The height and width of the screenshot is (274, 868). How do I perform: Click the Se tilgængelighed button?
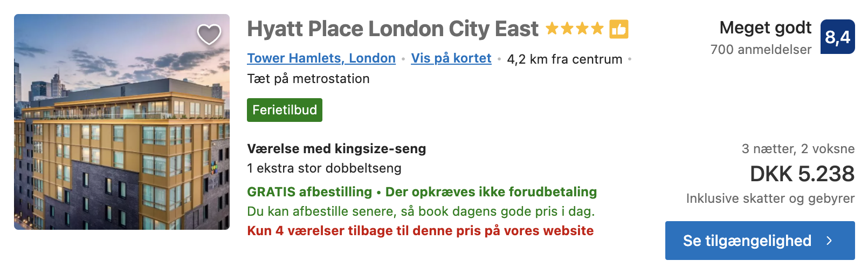click(760, 241)
